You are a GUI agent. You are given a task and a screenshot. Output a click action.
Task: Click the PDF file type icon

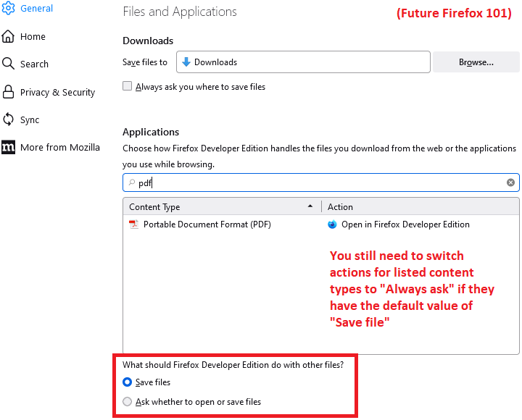133,224
